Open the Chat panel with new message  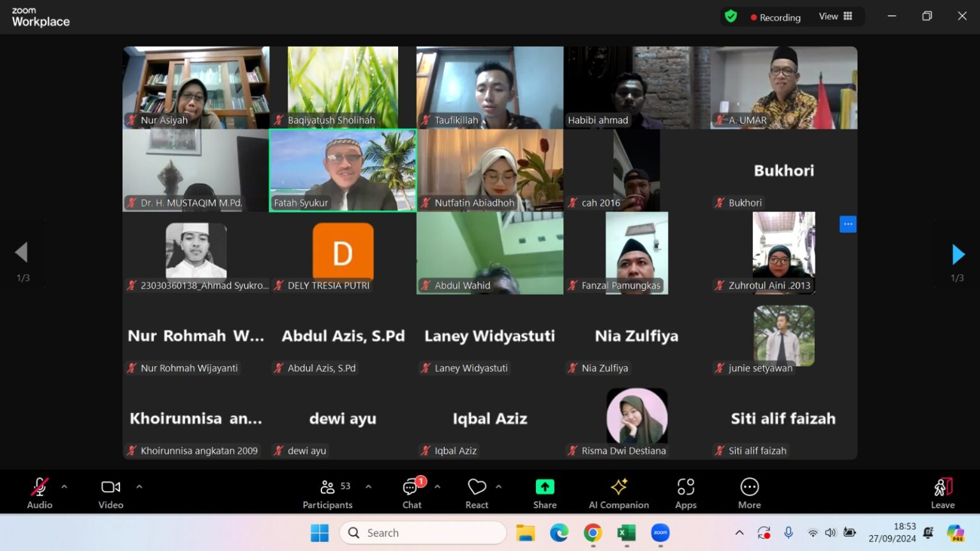click(x=412, y=487)
